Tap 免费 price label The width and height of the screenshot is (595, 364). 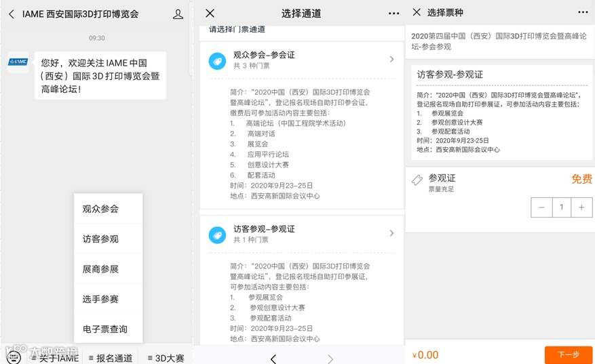click(581, 179)
